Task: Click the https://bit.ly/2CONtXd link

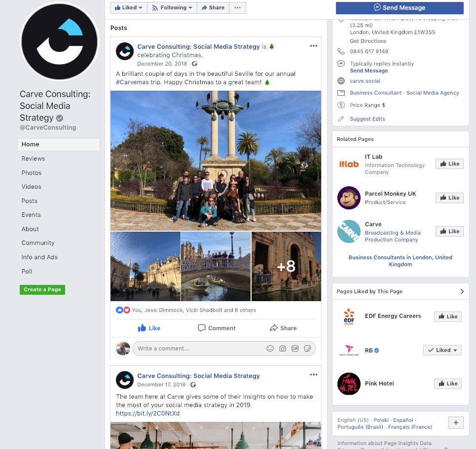Action: 147,413
